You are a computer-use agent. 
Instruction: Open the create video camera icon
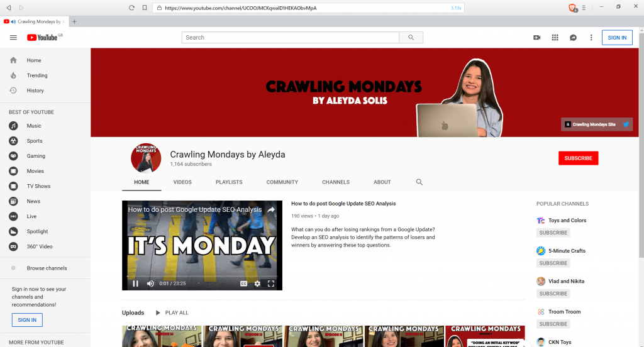[537, 37]
